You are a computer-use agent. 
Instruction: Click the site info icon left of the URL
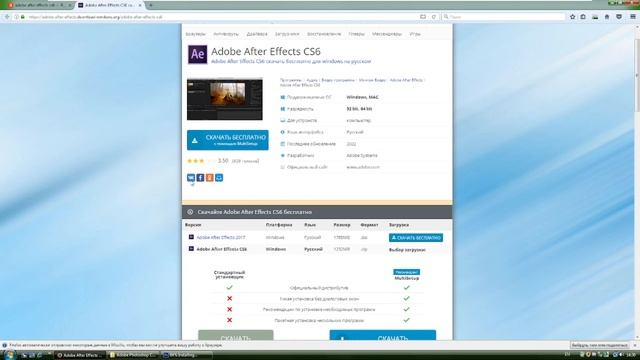pos(17,17)
